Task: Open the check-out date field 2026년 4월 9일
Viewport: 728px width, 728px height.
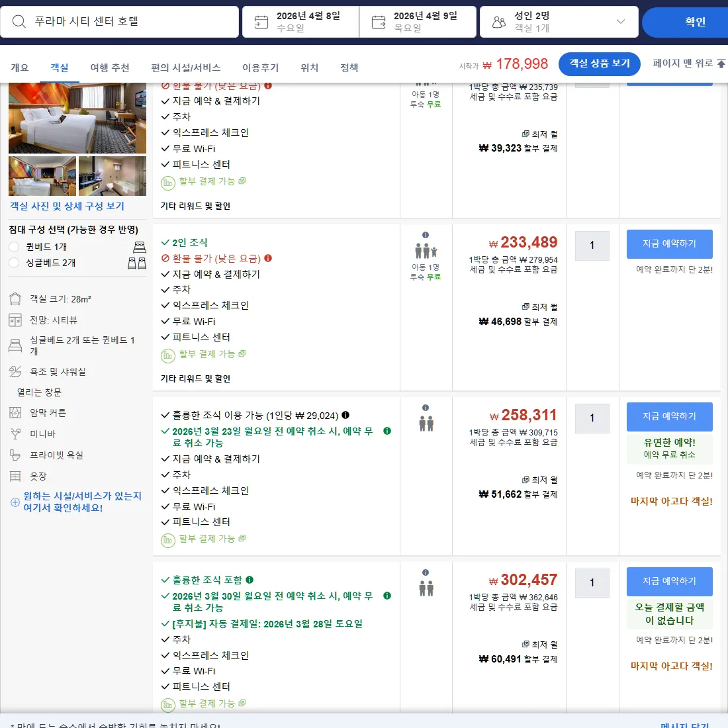Action: click(x=418, y=22)
